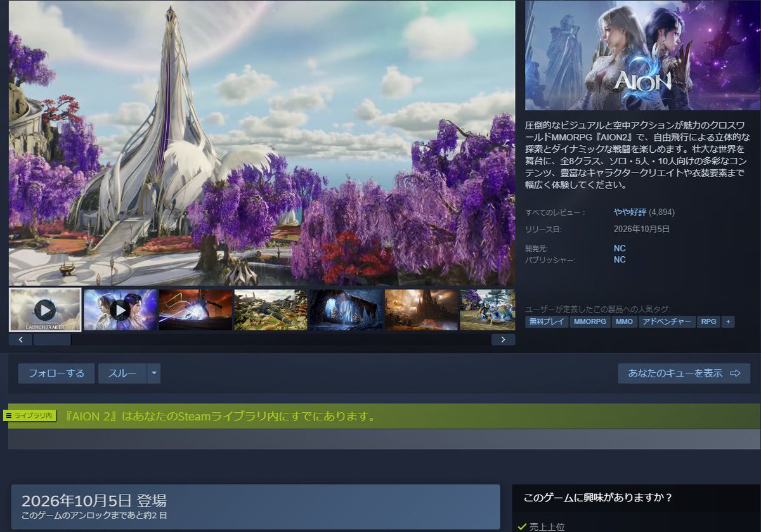
Task: Select the dark castle sunset thumbnail
Action: 421,310
